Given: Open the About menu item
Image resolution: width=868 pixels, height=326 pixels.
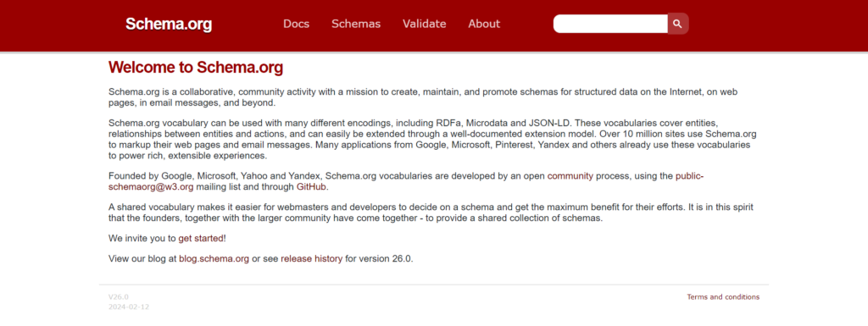Looking at the screenshot, I should click(484, 24).
